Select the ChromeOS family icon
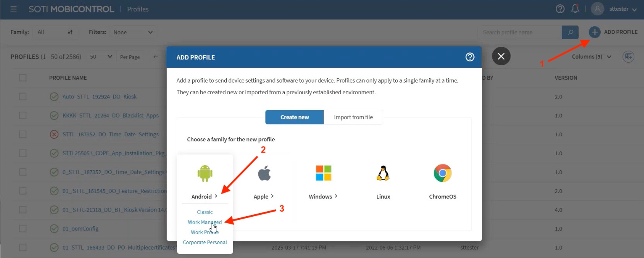Viewport: 644px width, 258px height. (442, 173)
